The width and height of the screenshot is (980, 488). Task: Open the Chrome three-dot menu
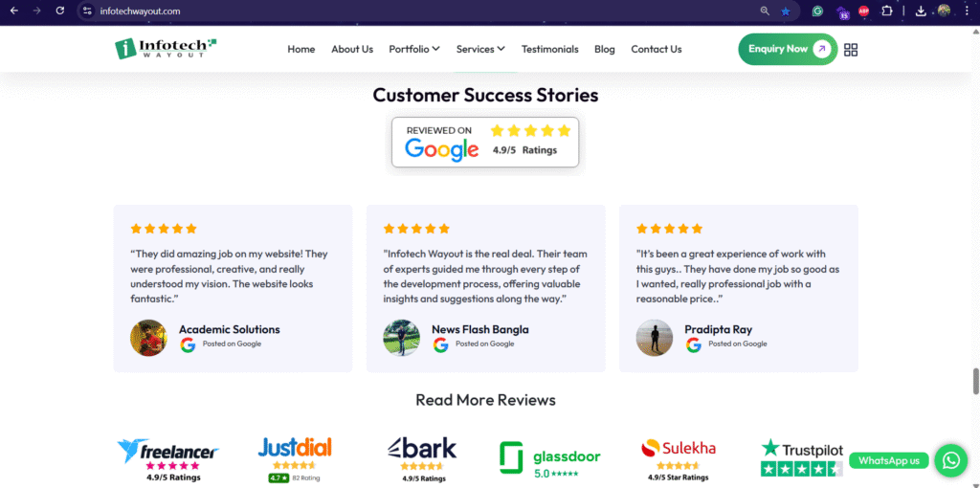(967, 11)
